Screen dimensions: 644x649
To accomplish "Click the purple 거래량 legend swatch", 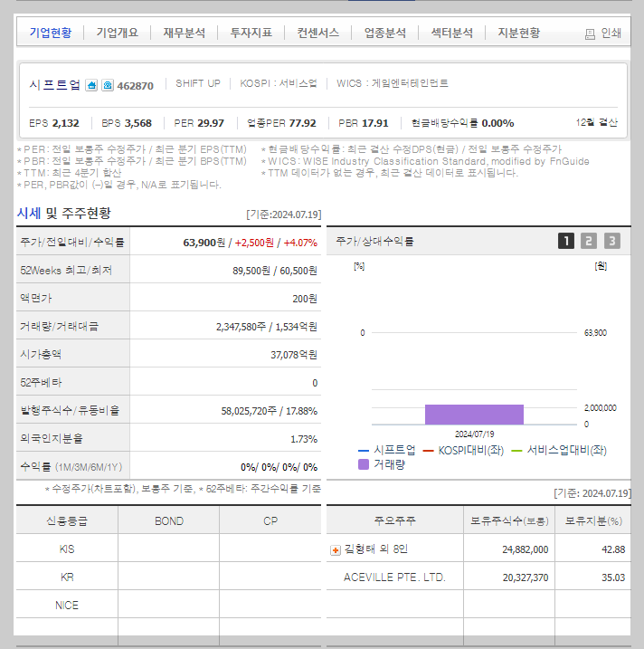I will (364, 464).
